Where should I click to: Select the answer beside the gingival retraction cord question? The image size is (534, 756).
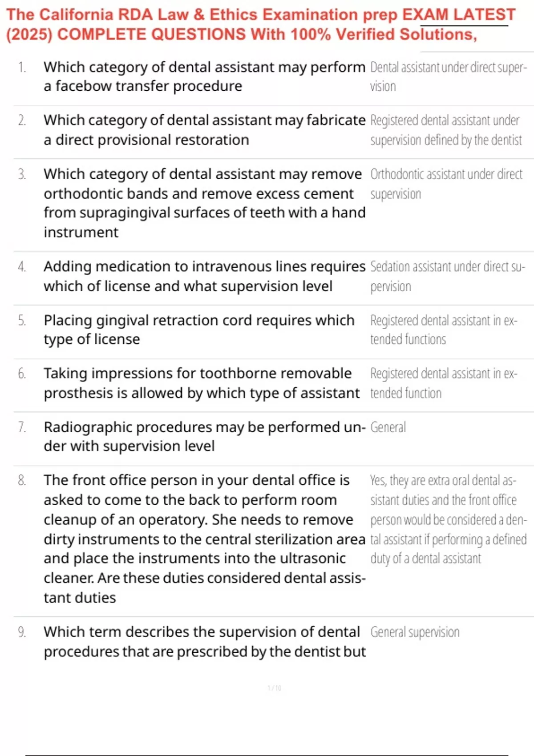(x=444, y=330)
